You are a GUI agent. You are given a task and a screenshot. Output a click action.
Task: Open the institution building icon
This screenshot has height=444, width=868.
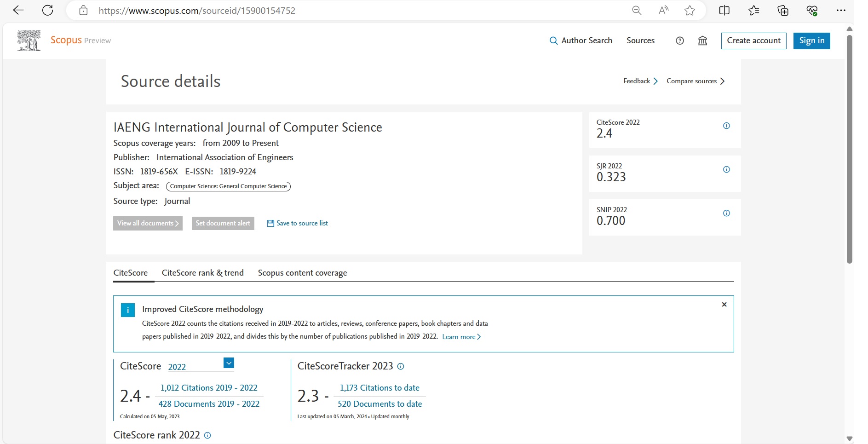pos(703,40)
